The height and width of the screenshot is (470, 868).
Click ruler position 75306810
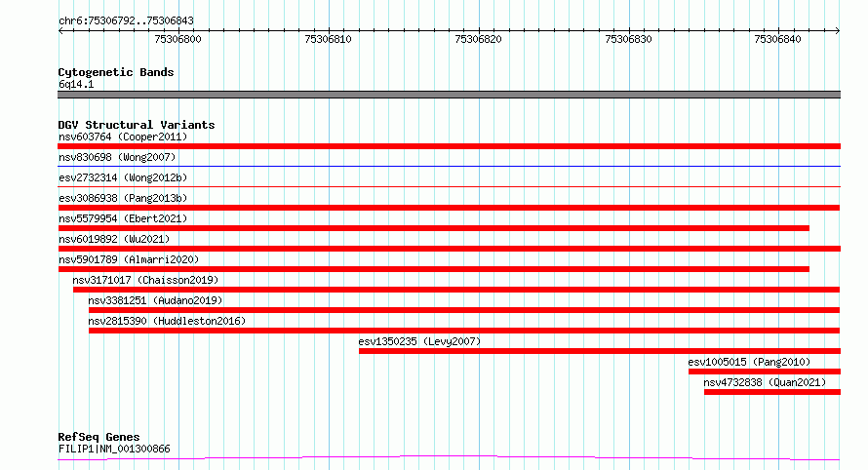[329, 39]
